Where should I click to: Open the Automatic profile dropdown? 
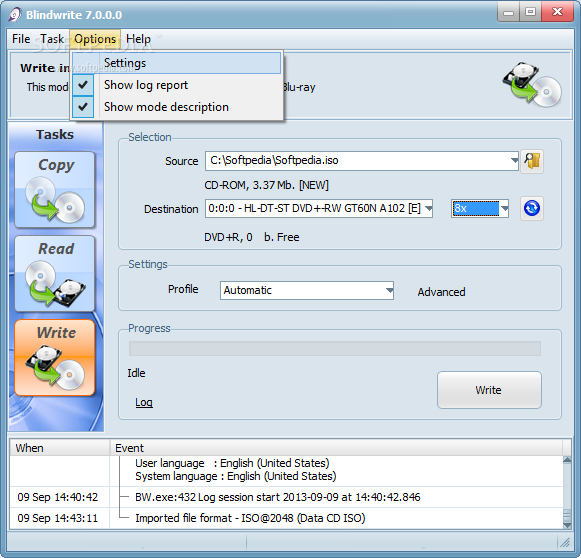(x=389, y=290)
